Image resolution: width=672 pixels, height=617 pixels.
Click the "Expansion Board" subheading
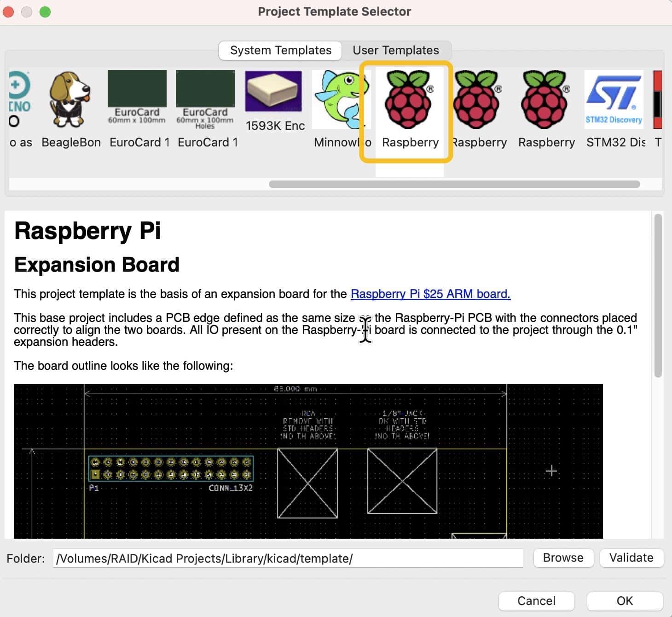coord(97,265)
